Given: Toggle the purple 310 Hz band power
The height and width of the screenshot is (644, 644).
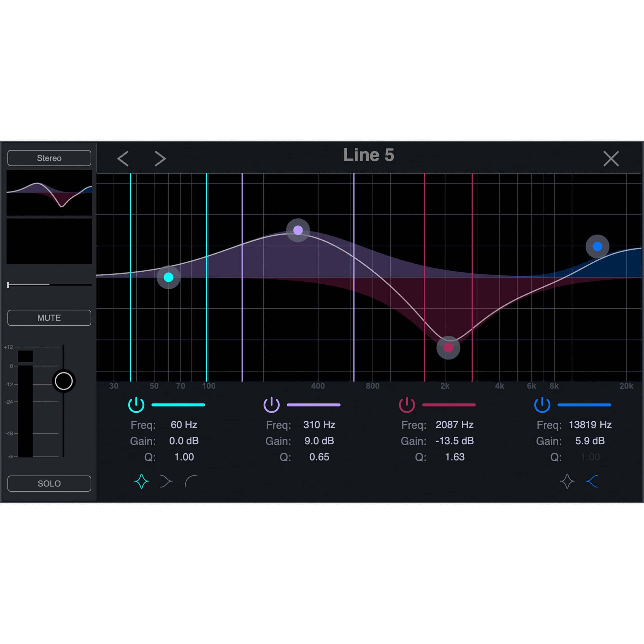Looking at the screenshot, I should click(271, 405).
